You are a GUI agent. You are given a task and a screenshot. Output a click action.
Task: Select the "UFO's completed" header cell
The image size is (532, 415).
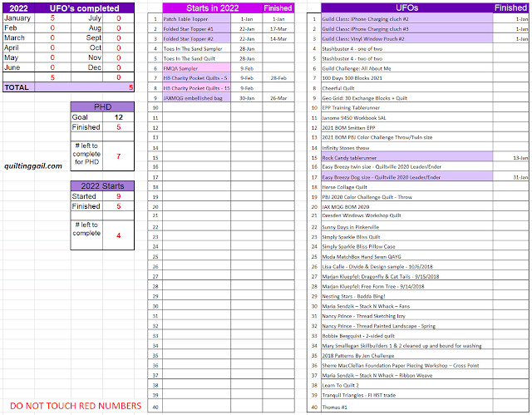coord(85,8)
